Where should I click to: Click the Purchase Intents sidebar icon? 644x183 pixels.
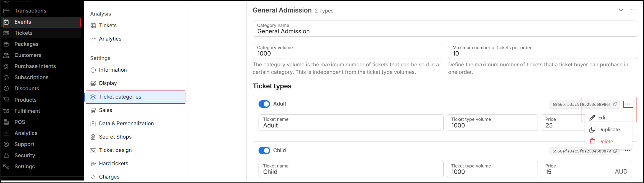point(6,66)
